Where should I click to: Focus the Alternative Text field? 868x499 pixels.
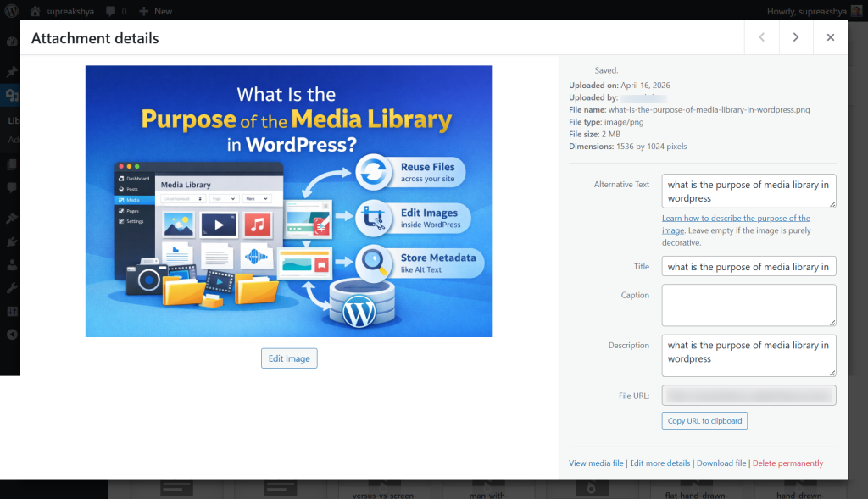(748, 191)
